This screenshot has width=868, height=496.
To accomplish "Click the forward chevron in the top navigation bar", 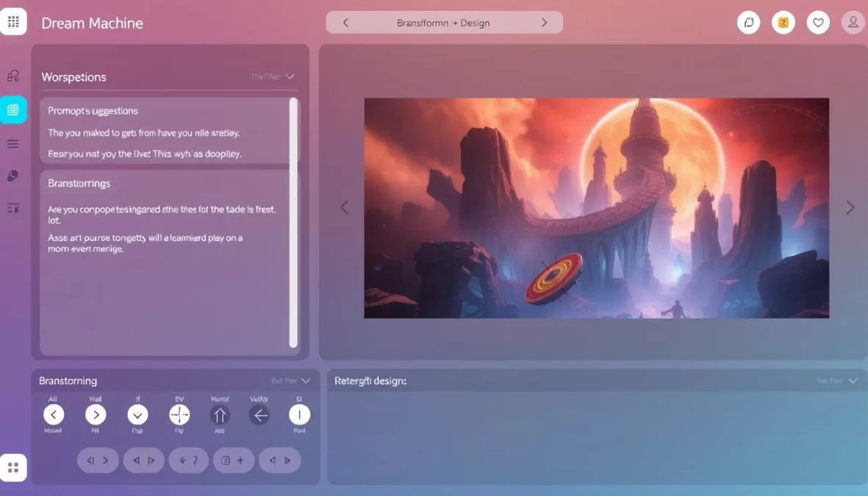I will [544, 23].
